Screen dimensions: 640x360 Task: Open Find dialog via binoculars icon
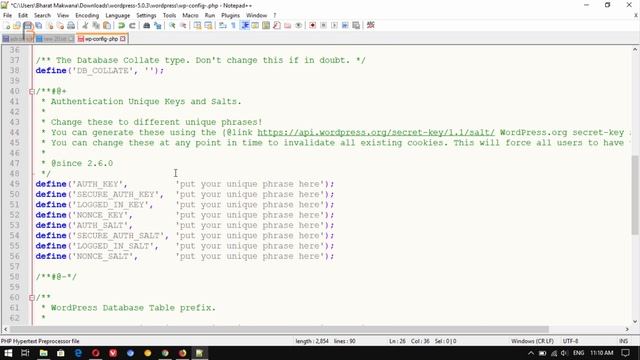click(x=147, y=25)
